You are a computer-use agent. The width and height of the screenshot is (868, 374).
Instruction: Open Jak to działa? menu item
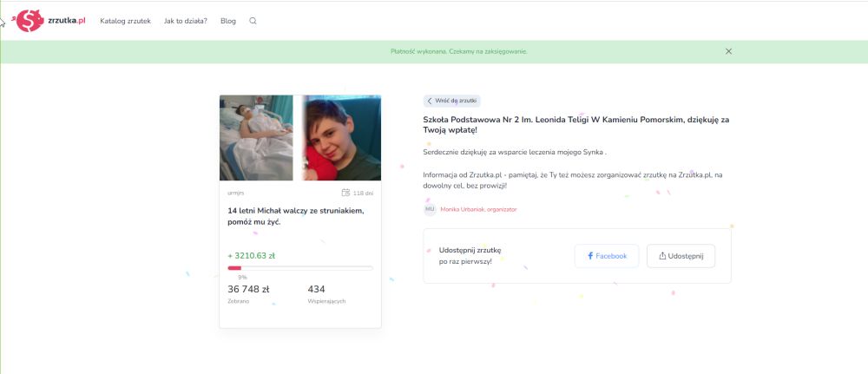[186, 21]
